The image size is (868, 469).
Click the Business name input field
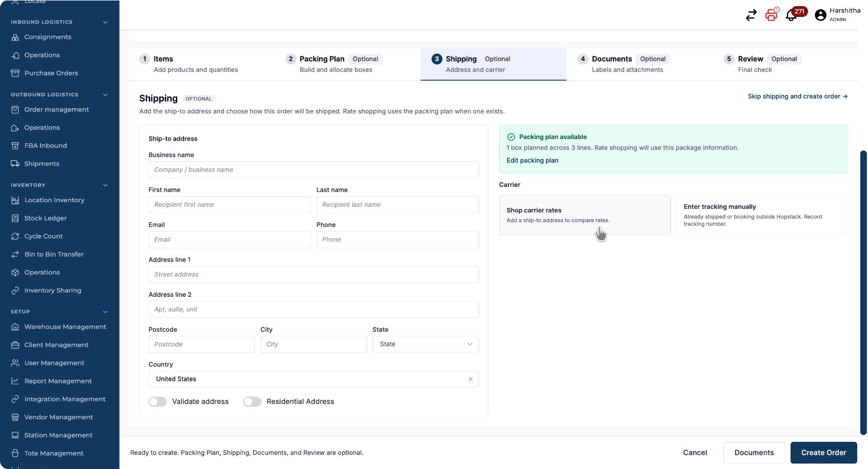[313, 170]
